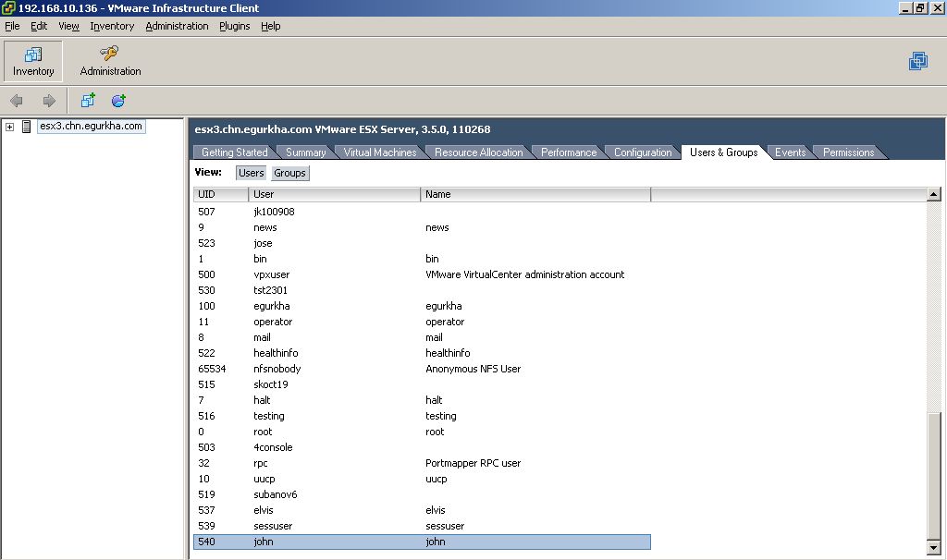Switch to the Performance tab

click(x=569, y=152)
